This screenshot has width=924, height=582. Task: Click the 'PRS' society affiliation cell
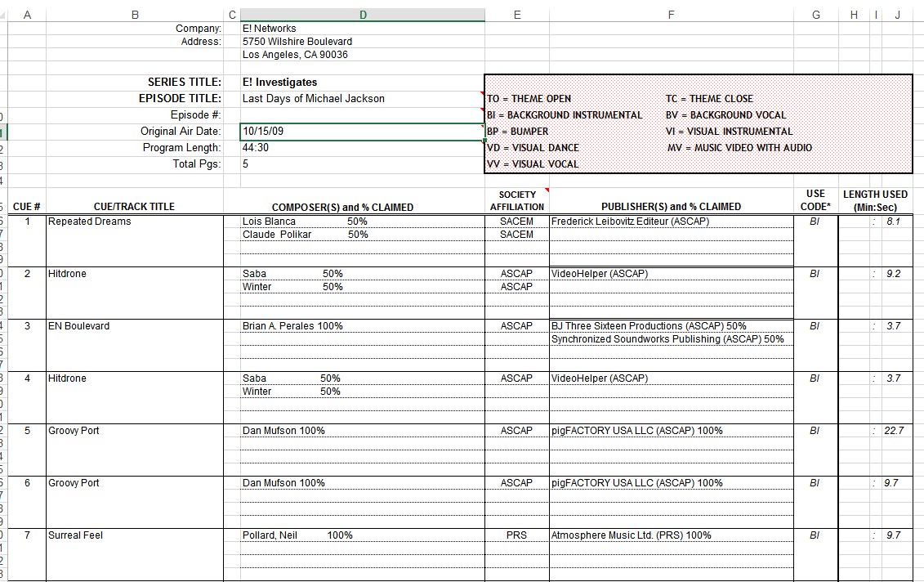[517, 535]
